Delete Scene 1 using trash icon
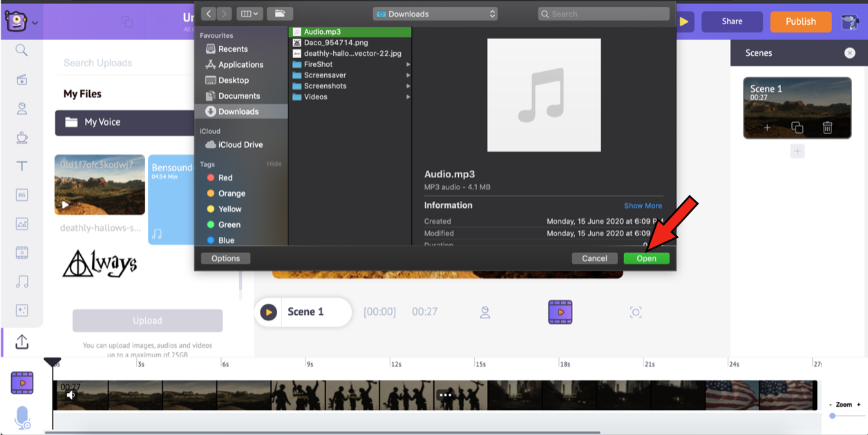The width and height of the screenshot is (868, 435). pos(827,128)
